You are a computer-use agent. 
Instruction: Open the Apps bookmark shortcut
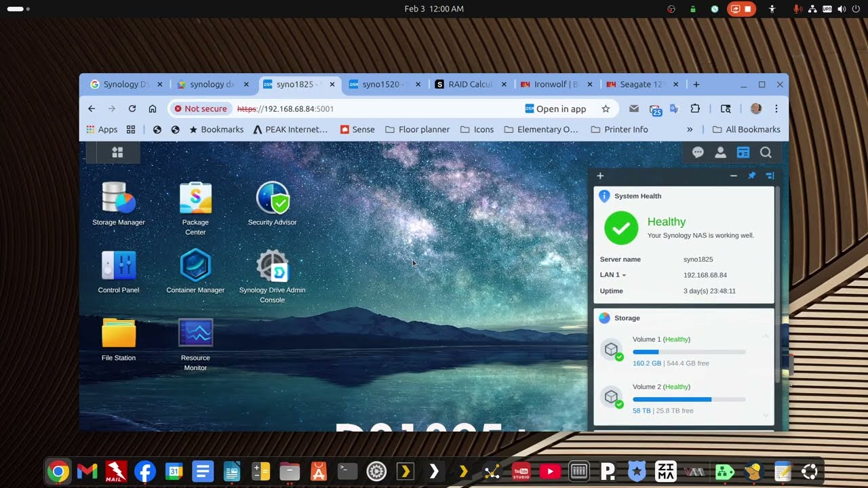[102, 129]
